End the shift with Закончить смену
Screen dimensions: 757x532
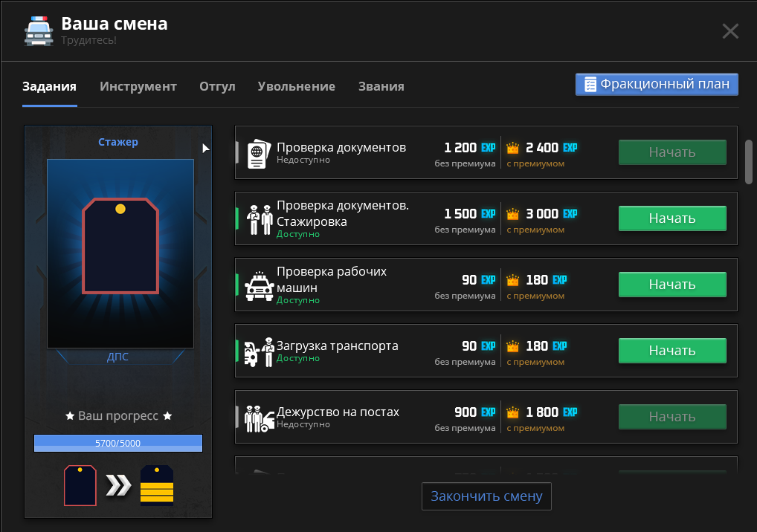(486, 496)
